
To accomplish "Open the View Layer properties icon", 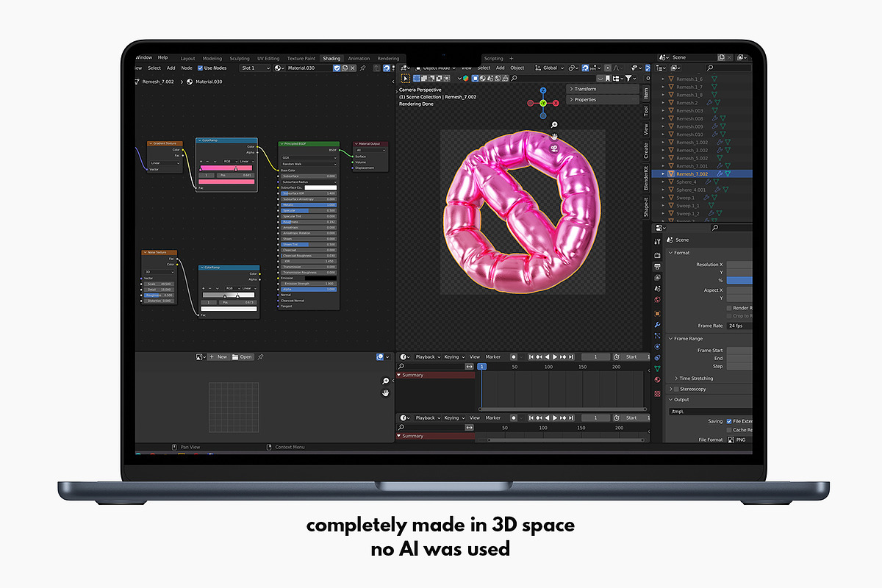I will [x=657, y=277].
